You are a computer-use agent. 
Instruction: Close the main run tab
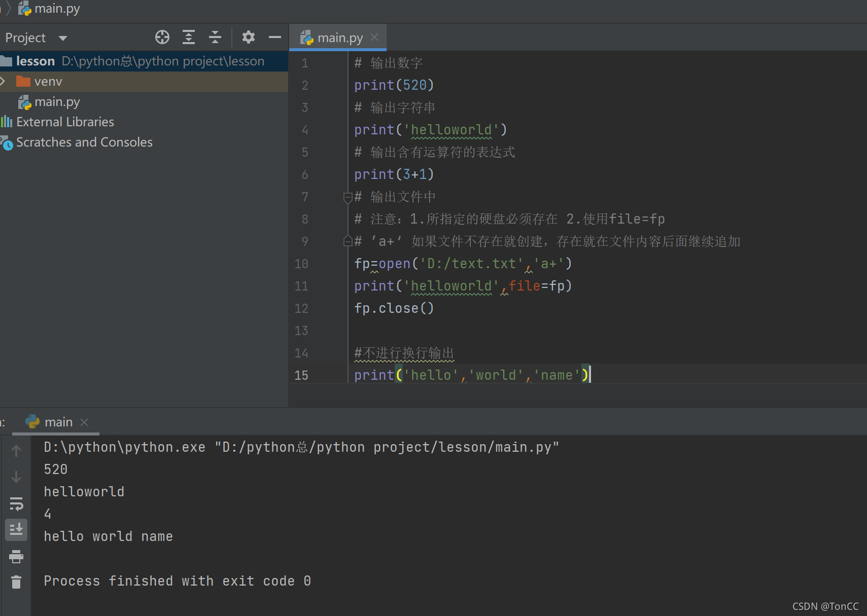[x=84, y=422]
